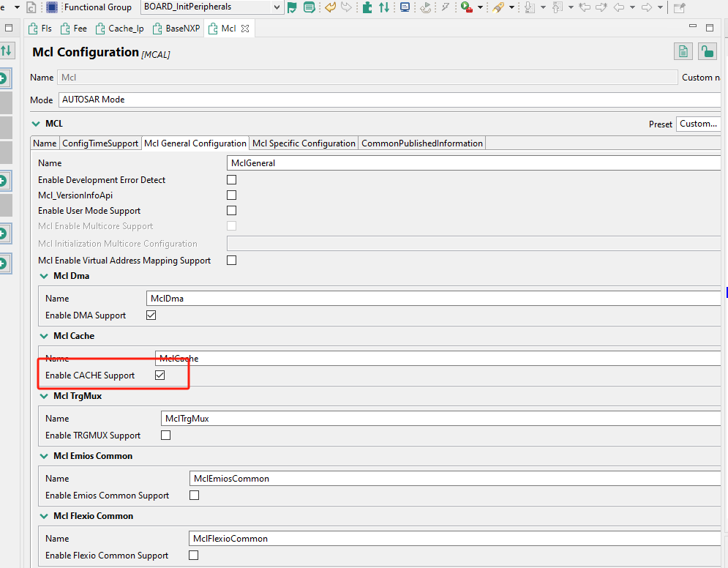Collapse the Mcl Dma section
Image resolution: width=728 pixels, height=568 pixels.
[x=44, y=275]
